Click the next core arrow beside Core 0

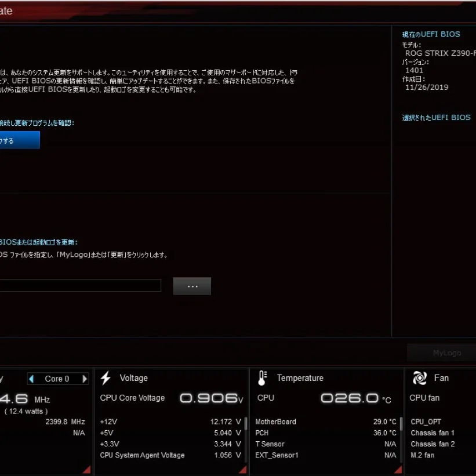[x=85, y=379]
